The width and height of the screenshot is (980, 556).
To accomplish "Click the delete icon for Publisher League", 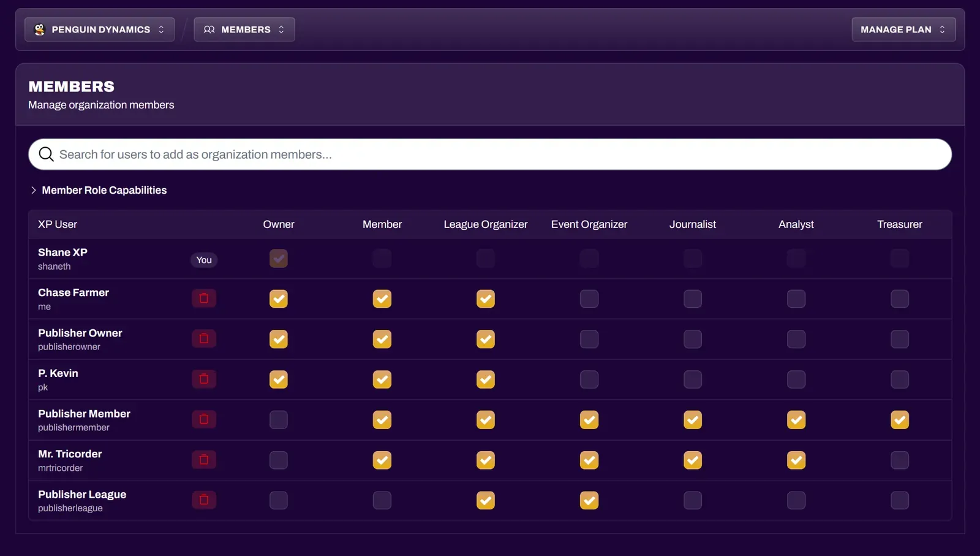I will (x=204, y=500).
